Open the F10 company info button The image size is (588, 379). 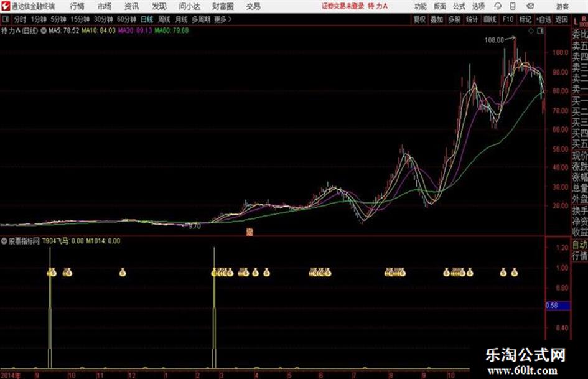pyautogui.click(x=508, y=19)
